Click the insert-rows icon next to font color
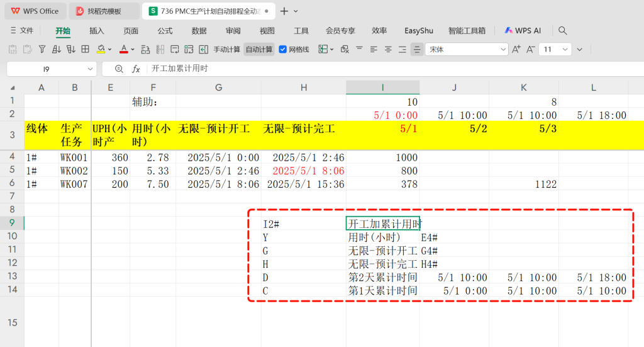This screenshot has height=347, width=644. [145, 49]
